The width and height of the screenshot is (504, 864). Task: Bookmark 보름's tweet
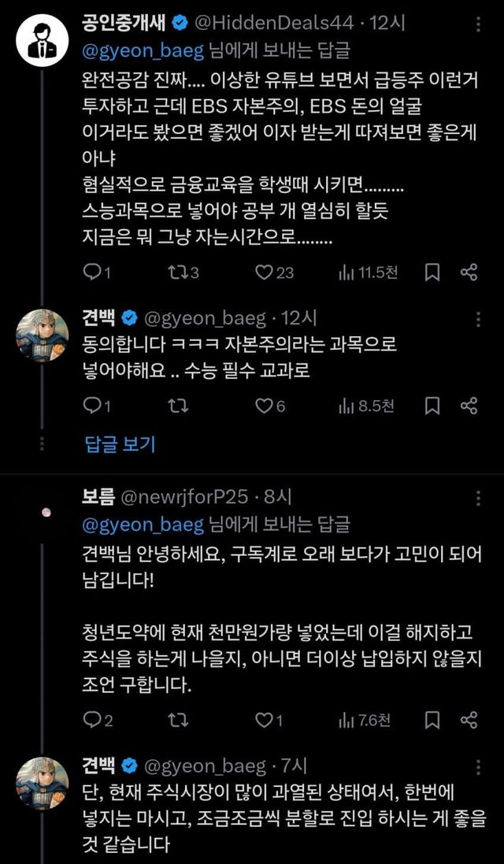[432, 720]
